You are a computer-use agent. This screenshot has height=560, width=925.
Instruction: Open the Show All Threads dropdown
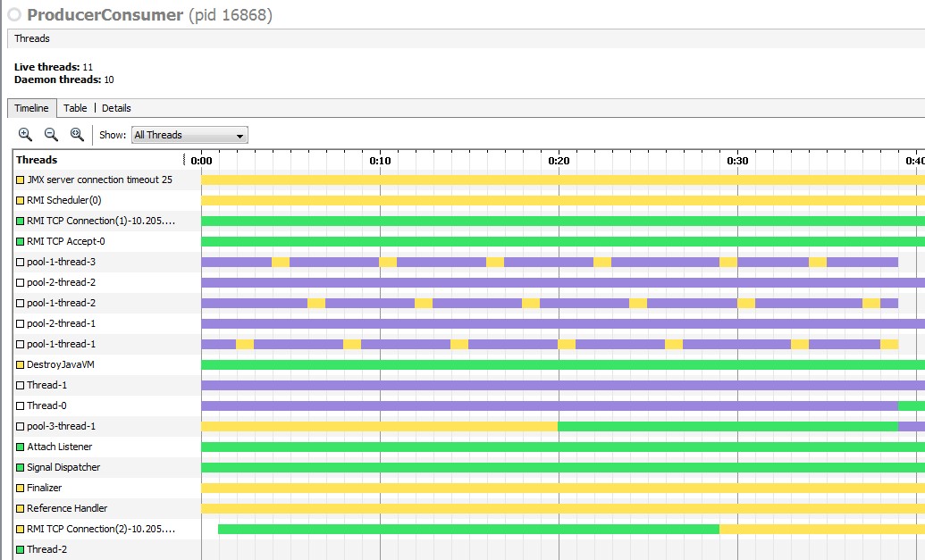[189, 135]
